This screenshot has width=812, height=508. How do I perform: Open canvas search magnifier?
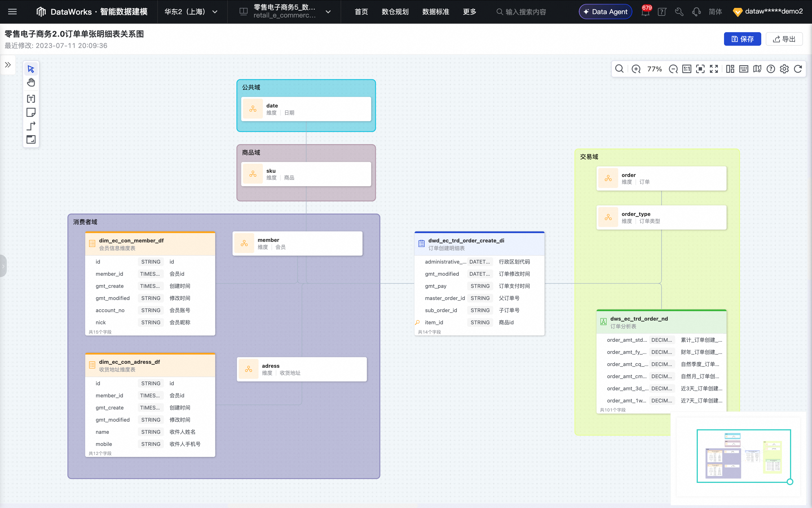click(x=619, y=69)
